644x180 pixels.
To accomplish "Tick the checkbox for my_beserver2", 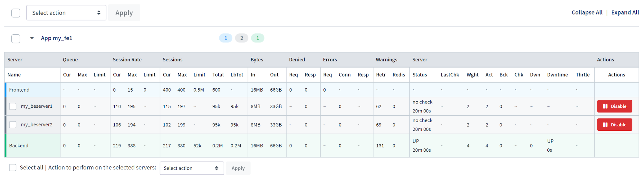I will click(x=13, y=125).
